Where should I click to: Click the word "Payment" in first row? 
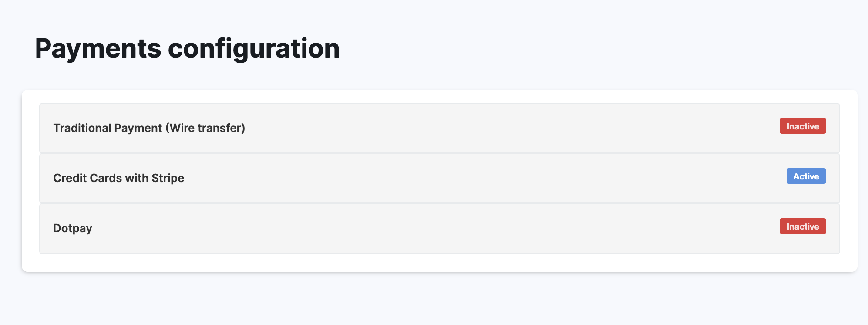point(138,128)
